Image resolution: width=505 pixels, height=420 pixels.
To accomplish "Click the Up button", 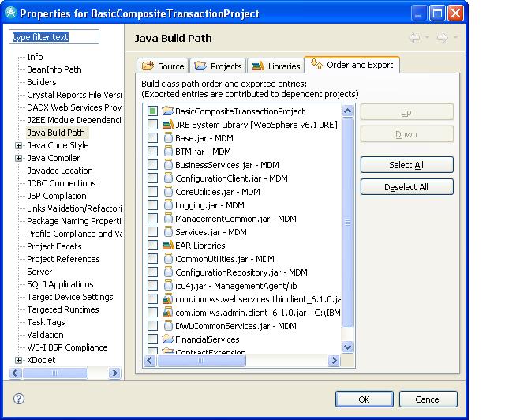I will click(x=407, y=112).
